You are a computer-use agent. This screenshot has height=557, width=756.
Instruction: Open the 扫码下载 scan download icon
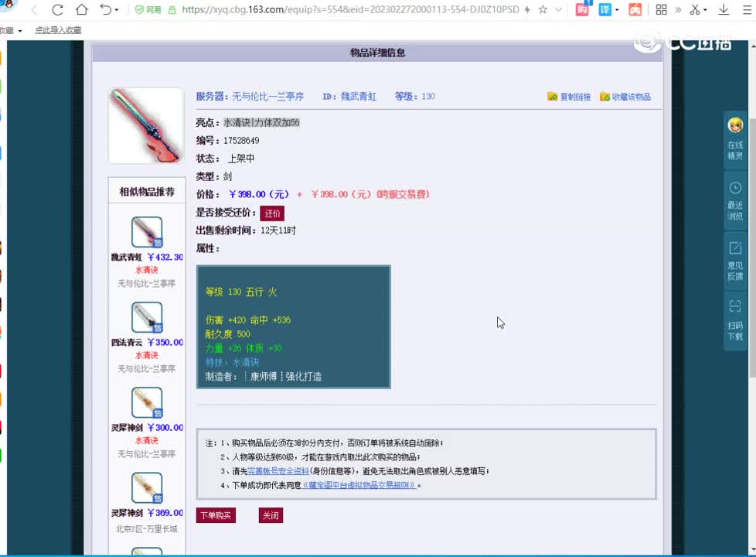(735, 321)
